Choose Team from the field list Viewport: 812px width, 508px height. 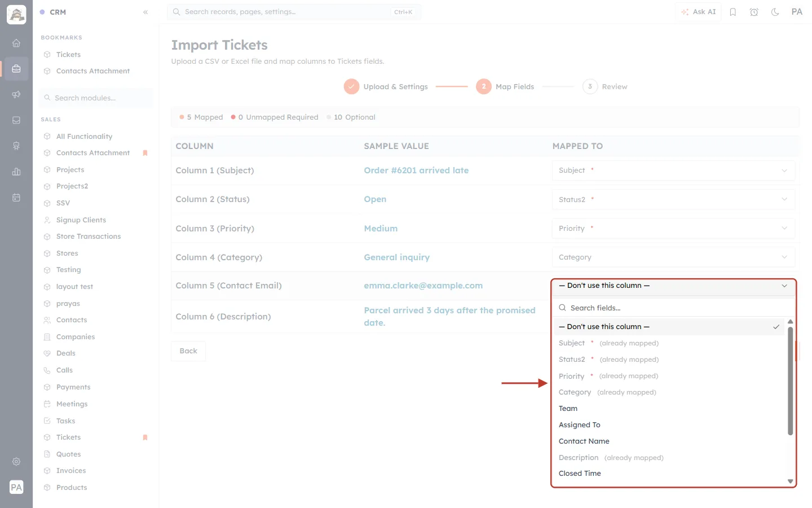[x=568, y=409]
